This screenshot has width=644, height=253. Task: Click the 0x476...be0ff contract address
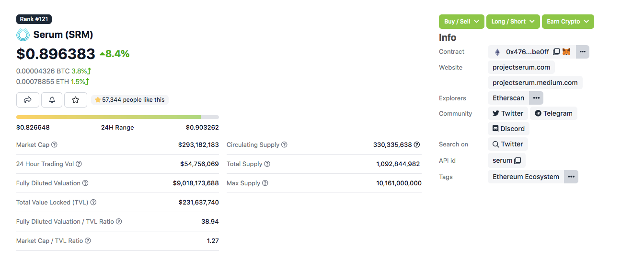pos(528,52)
